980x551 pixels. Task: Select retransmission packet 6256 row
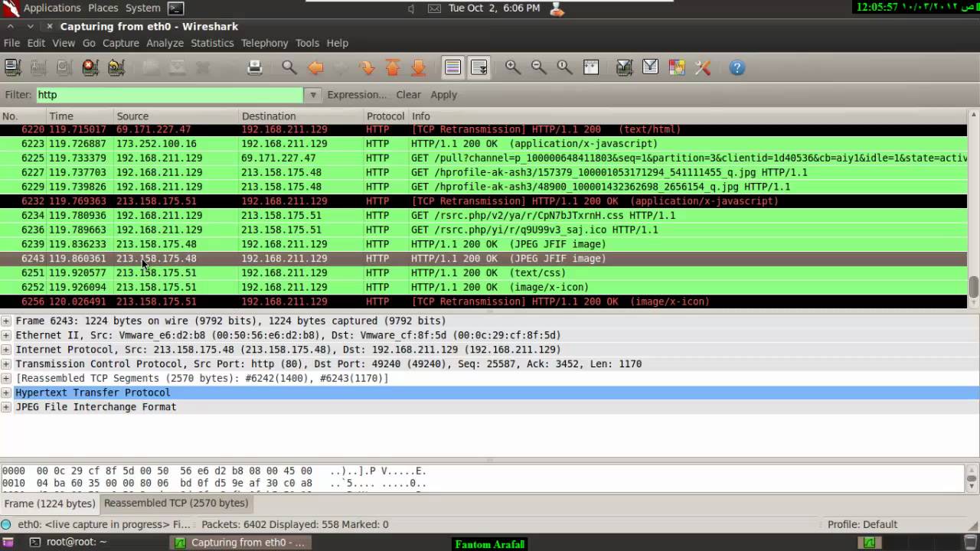[484, 302]
